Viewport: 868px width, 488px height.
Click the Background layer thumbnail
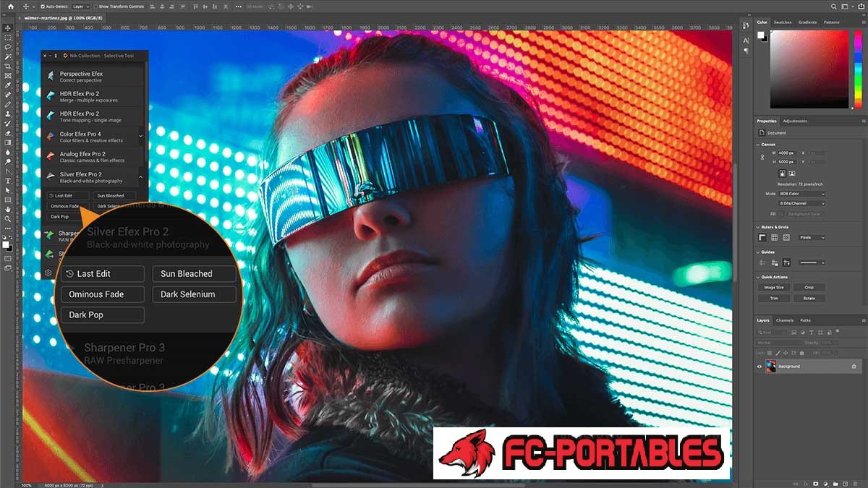tap(770, 367)
